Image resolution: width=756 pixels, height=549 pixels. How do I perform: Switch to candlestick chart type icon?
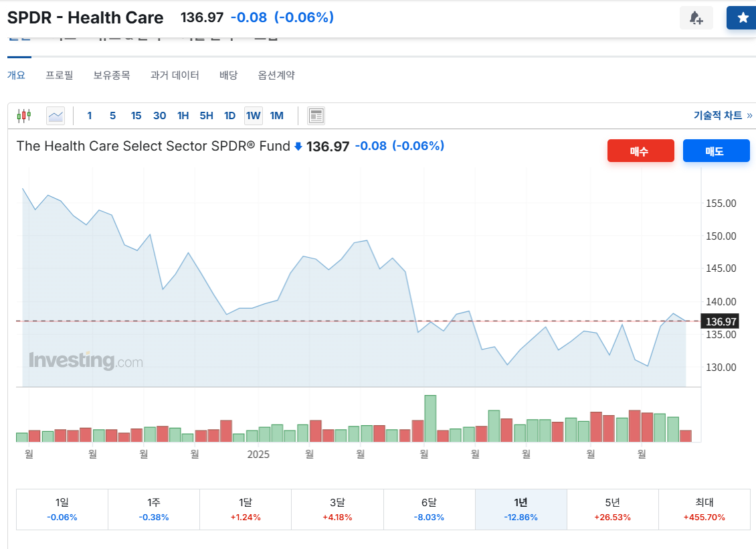click(x=23, y=116)
